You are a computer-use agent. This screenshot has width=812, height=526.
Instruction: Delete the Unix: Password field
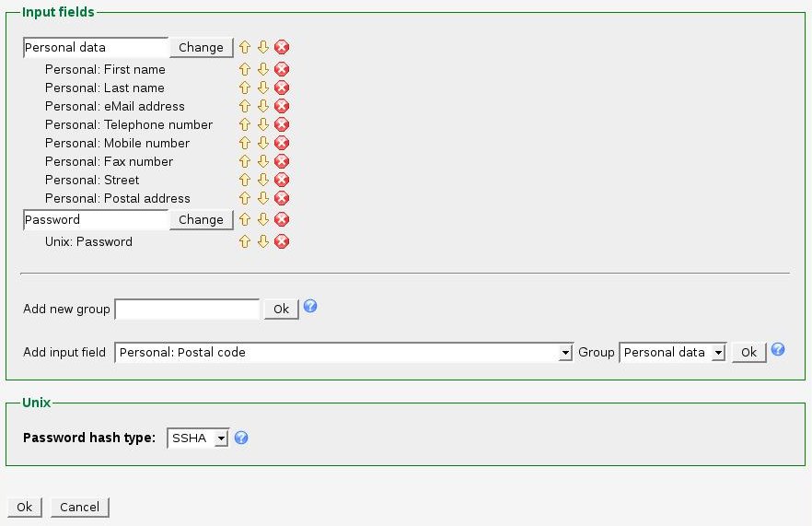click(x=282, y=241)
